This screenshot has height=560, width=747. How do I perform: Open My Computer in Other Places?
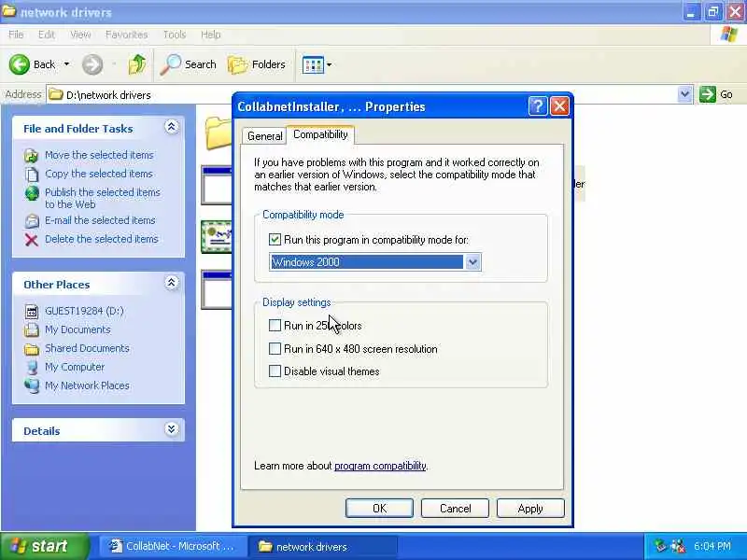(x=75, y=367)
